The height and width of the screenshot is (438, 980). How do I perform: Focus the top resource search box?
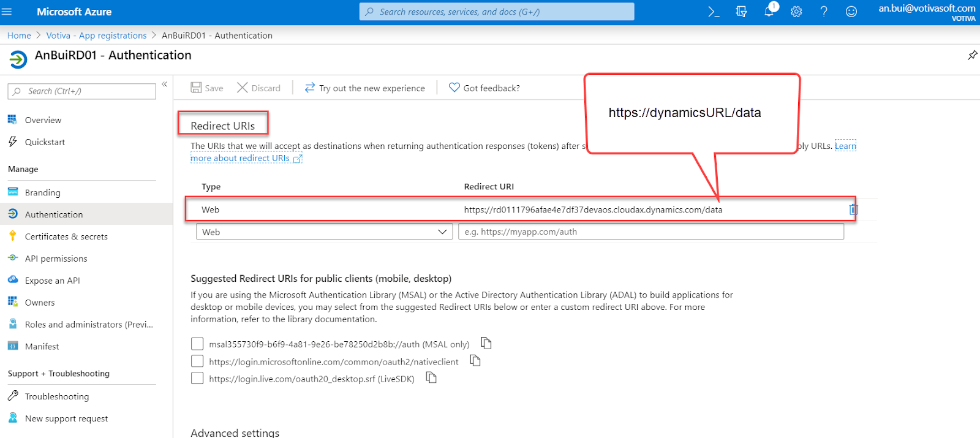497,12
